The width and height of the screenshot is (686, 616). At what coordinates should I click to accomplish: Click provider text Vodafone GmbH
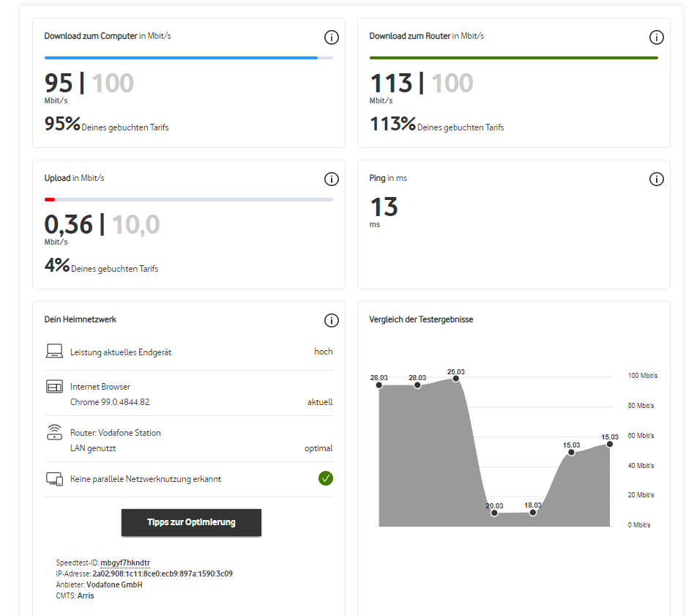click(x=114, y=585)
